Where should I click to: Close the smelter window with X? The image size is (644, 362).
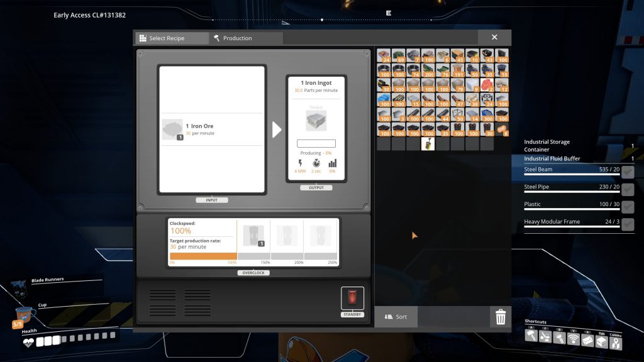click(x=494, y=38)
